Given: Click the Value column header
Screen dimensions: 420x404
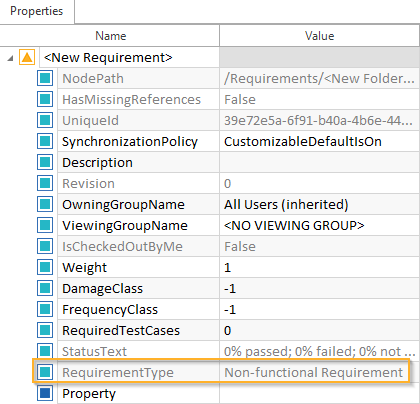Looking at the screenshot, I should point(319,36).
